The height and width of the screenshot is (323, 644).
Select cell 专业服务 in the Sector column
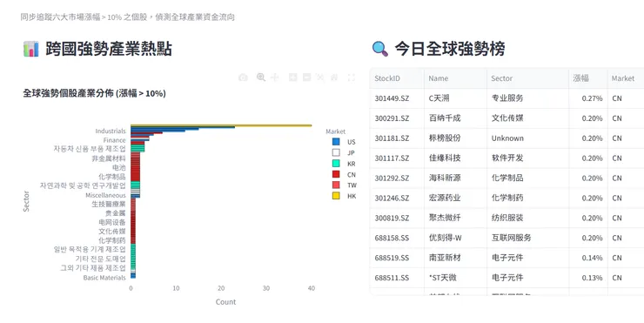(x=527, y=98)
